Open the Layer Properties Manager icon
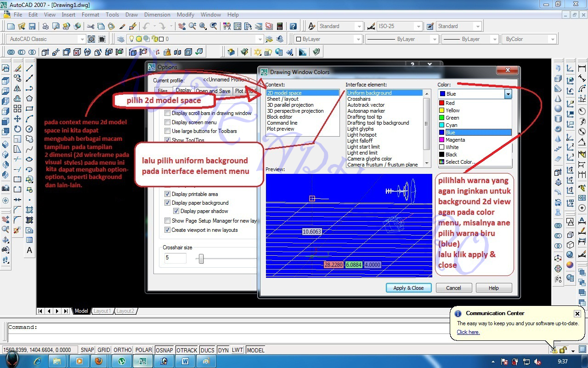Screen dimensions: 588x368 tap(120, 39)
